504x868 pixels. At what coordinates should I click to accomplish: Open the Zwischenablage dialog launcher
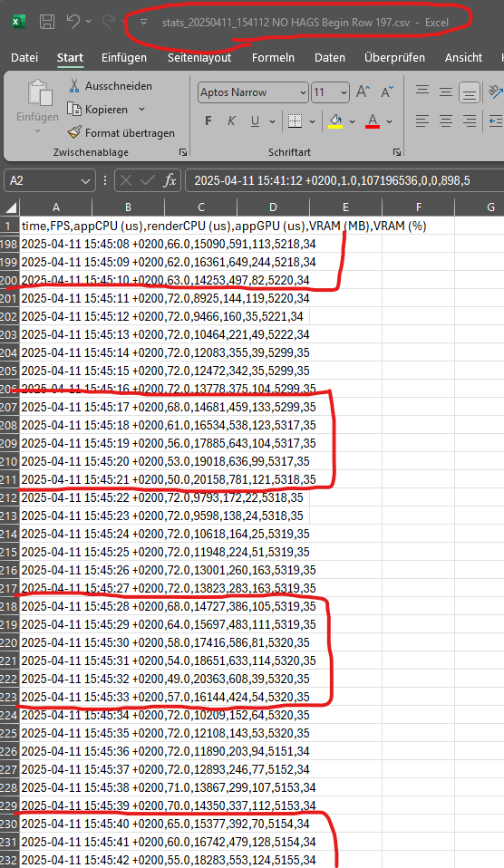[183, 152]
